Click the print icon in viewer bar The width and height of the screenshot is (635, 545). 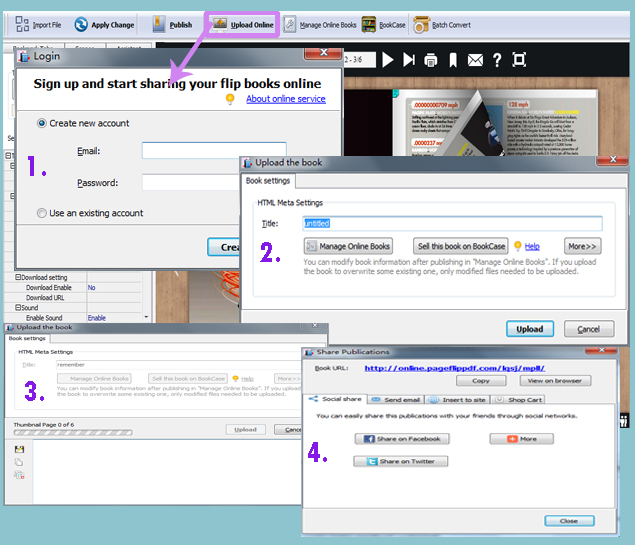tap(430, 60)
